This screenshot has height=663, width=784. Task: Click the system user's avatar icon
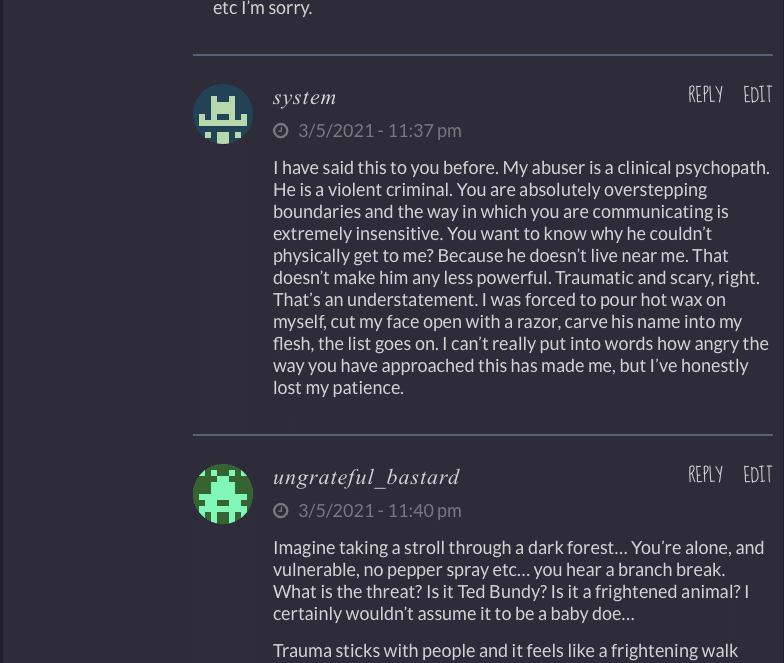tap(222, 114)
